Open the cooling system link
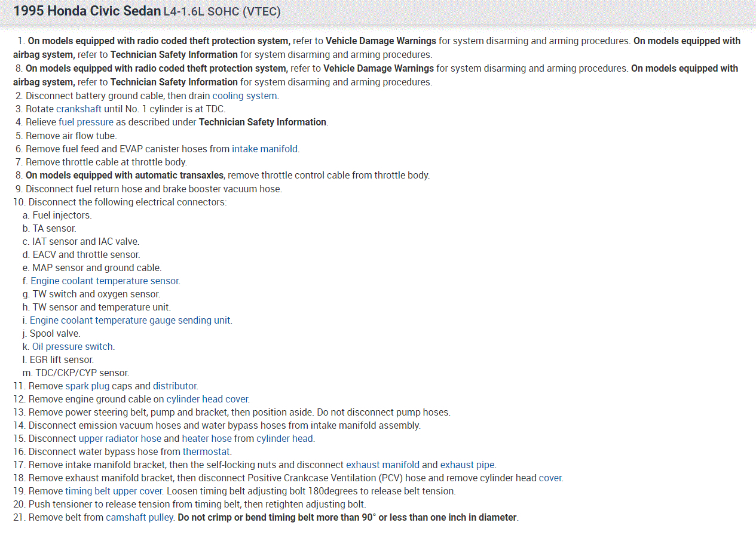 pos(244,96)
